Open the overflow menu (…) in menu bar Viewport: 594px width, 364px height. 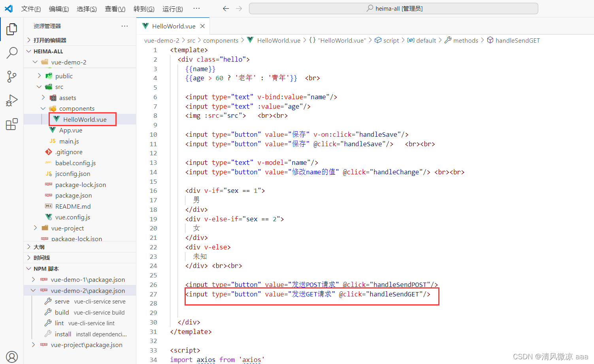(x=196, y=8)
